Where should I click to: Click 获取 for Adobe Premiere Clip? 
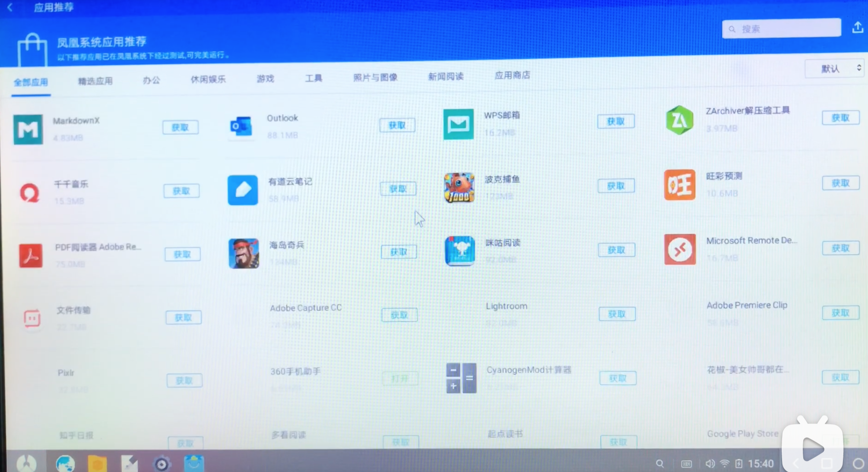tap(840, 312)
